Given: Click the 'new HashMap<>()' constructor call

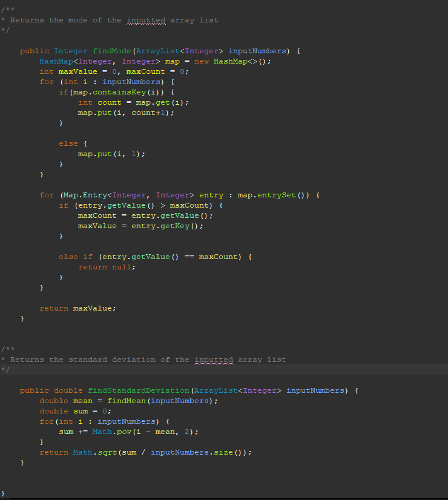Looking at the screenshot, I should pos(232,61).
